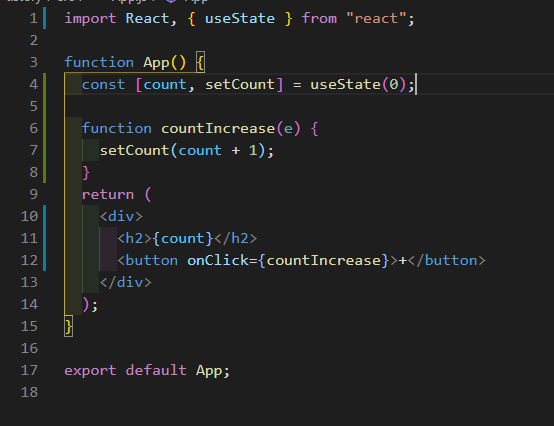The height and width of the screenshot is (426, 554).
Task: Click the "useState" call on line 4
Action: (346, 84)
